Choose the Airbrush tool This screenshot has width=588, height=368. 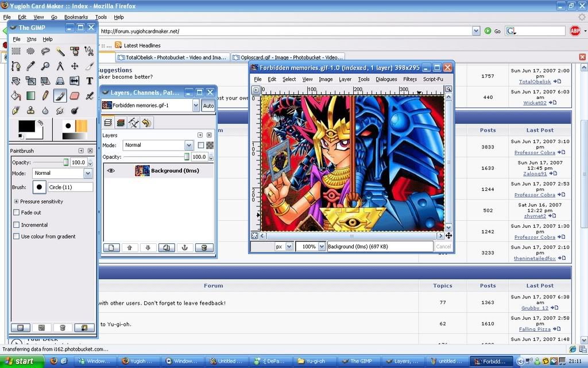tap(89, 96)
